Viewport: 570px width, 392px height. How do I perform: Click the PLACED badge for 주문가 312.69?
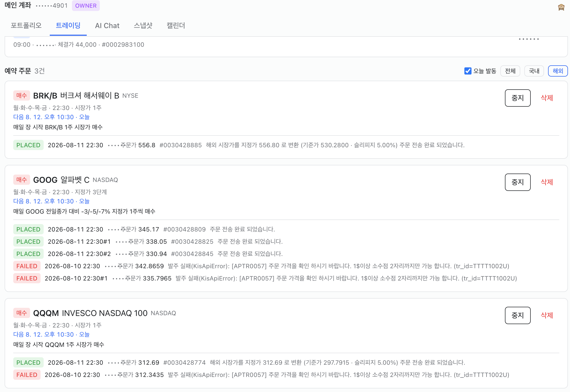pyautogui.click(x=28, y=363)
